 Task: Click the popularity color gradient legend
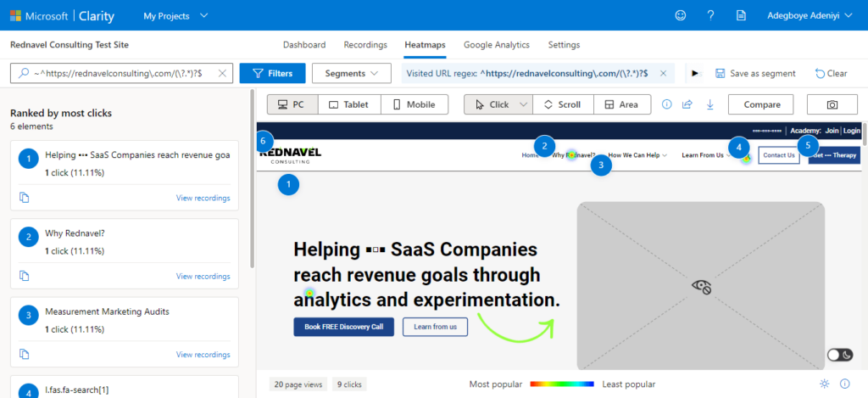click(562, 384)
